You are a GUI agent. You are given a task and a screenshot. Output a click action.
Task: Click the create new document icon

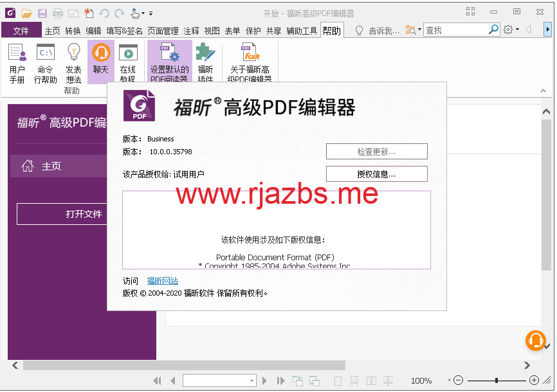(89, 13)
